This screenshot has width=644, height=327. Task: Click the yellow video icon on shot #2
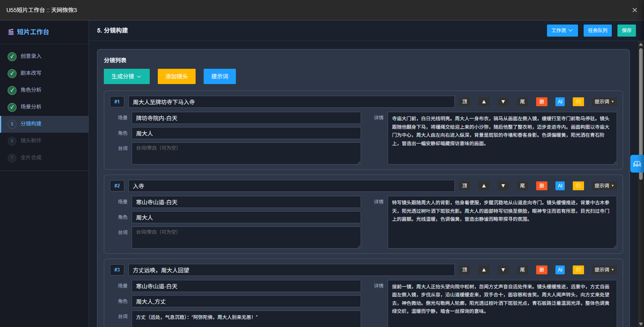click(578, 186)
